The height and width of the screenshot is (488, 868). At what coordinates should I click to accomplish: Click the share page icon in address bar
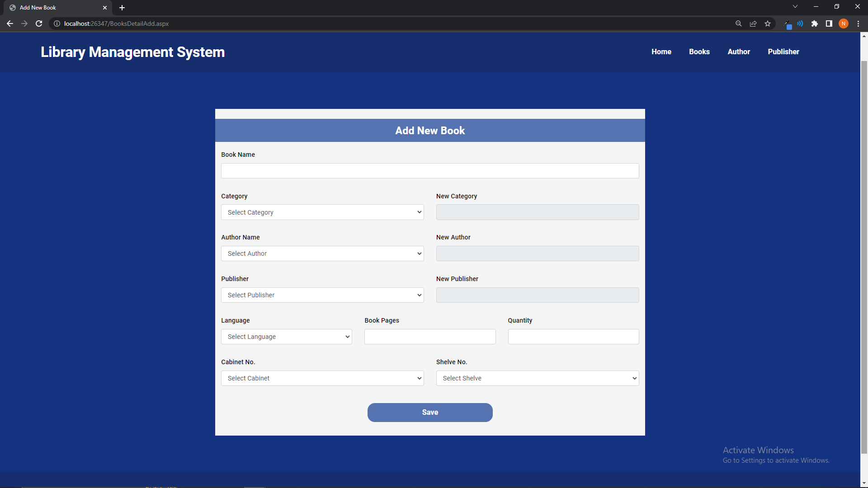tap(753, 23)
